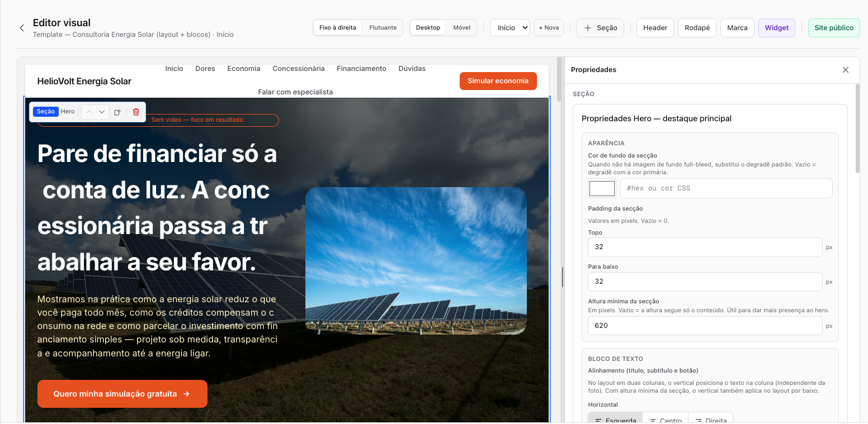Click Dúvidas in the site navigation
This screenshot has height=424, width=868.
pos(412,69)
